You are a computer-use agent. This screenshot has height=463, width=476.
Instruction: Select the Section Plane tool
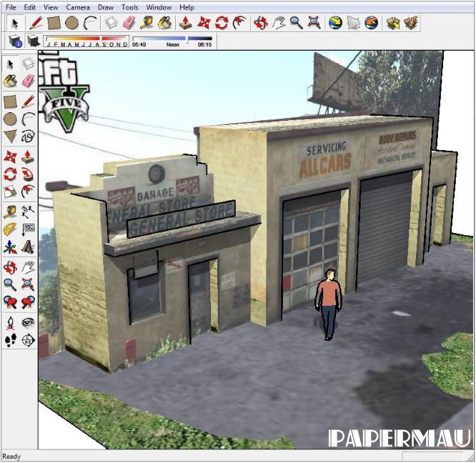[x=28, y=340]
